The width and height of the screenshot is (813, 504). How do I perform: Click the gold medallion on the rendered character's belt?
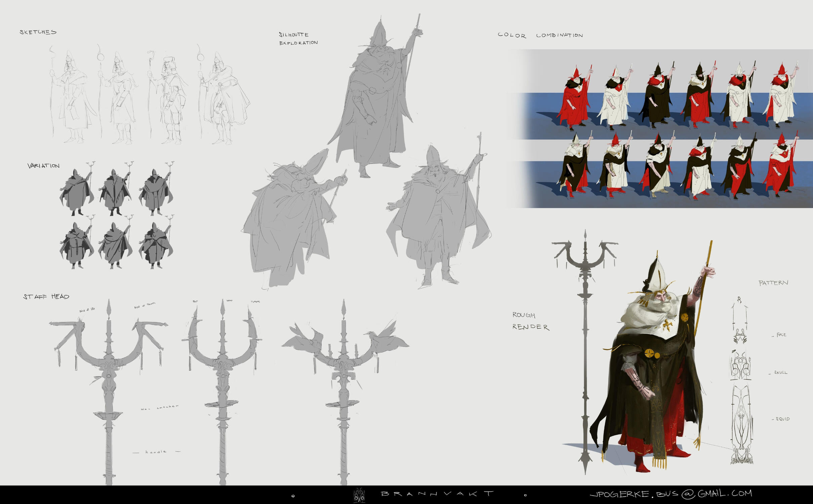point(650,353)
